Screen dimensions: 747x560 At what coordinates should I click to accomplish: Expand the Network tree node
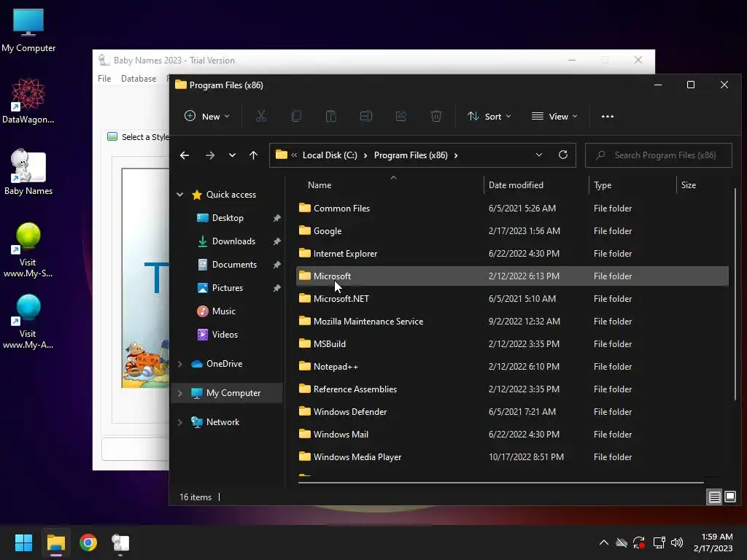(x=180, y=422)
